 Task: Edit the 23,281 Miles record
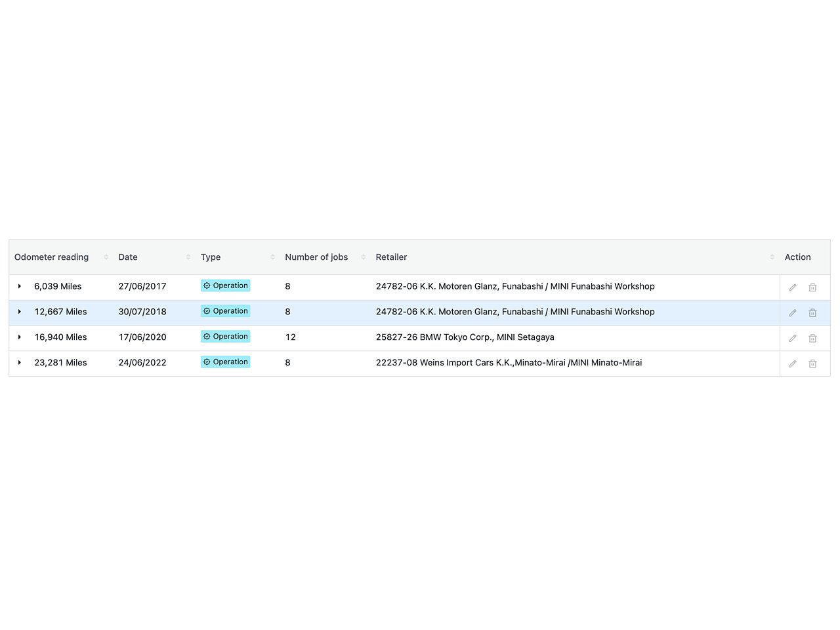pyautogui.click(x=792, y=364)
